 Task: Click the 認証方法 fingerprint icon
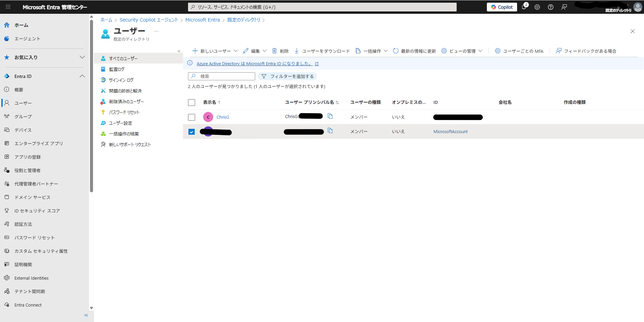[7, 224]
